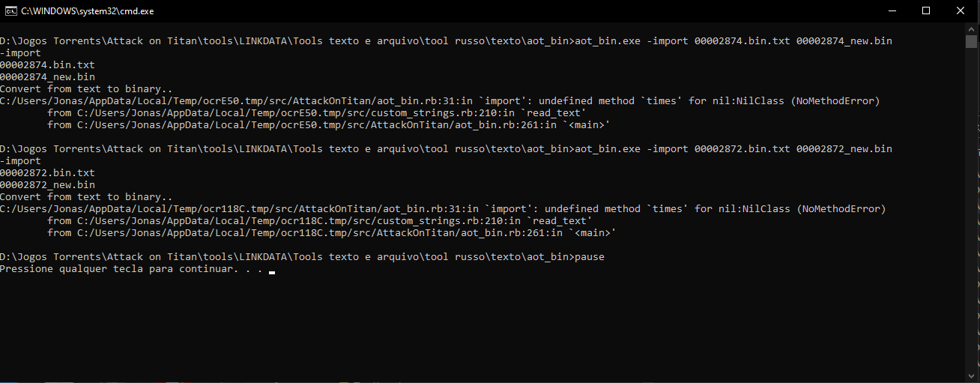Click the second NoMethodError error line
This screenshot has height=383, width=980.
coord(443,208)
